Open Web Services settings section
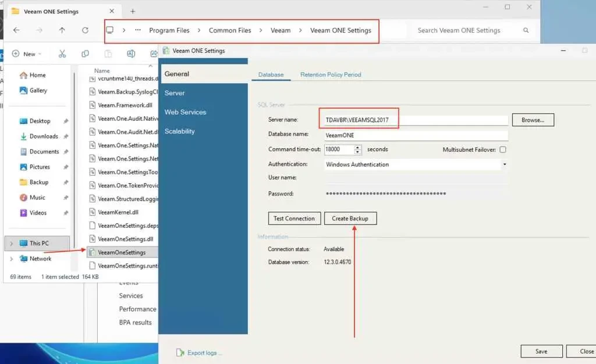Screen dimensions: 596x364 [x=185, y=112]
